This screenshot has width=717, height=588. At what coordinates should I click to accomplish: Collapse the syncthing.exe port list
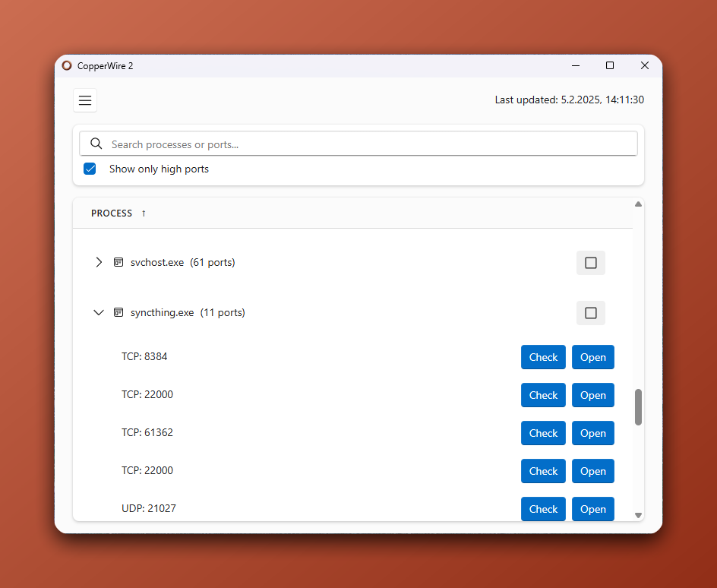(99, 313)
